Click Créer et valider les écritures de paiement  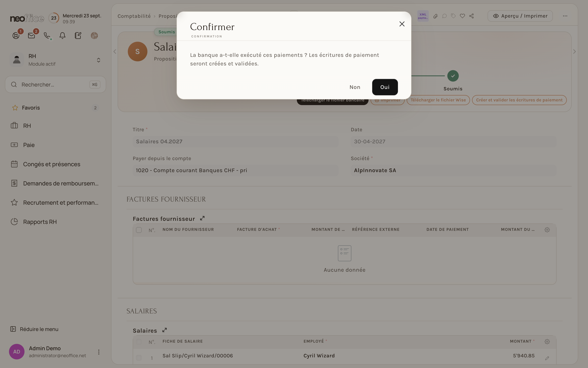(x=519, y=100)
